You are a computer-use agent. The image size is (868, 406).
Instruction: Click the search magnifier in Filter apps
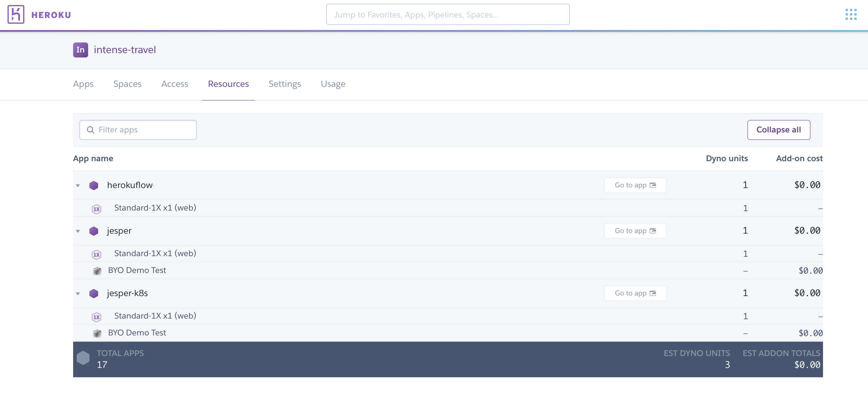[90, 130]
